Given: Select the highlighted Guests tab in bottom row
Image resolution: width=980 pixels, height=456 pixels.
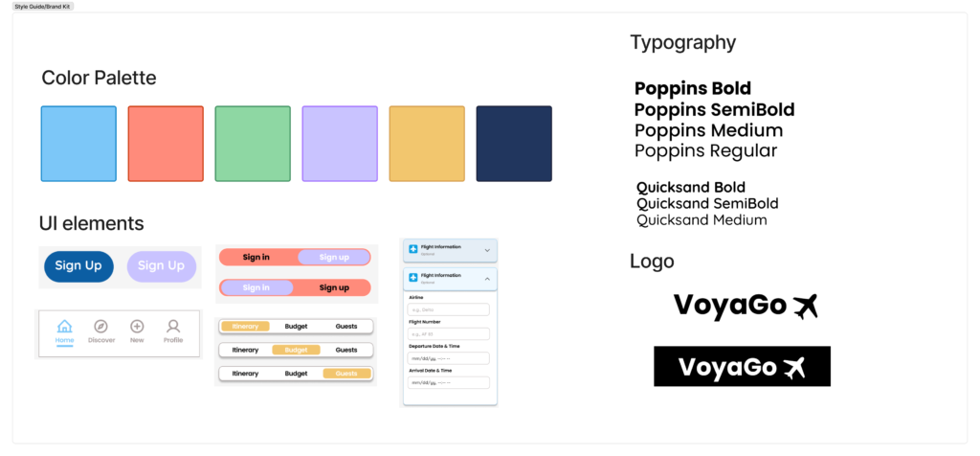Looking at the screenshot, I should click(345, 374).
